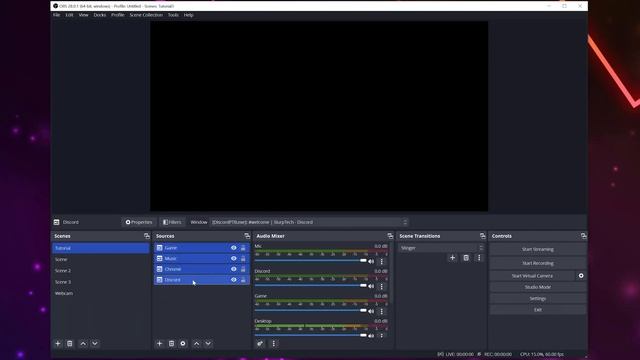The width and height of the screenshot is (640, 360).
Task: Add a scene transition with plus icon
Action: 452,258
